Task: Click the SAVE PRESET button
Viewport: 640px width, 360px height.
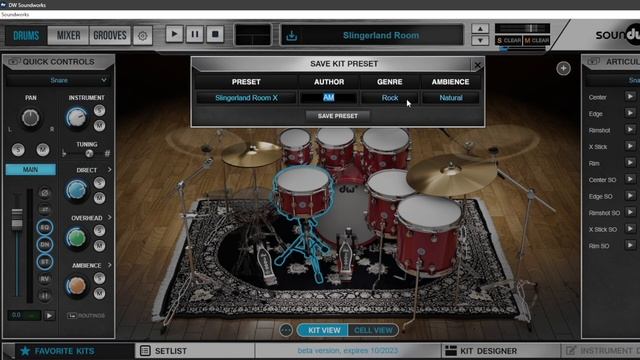Action: 338,116
